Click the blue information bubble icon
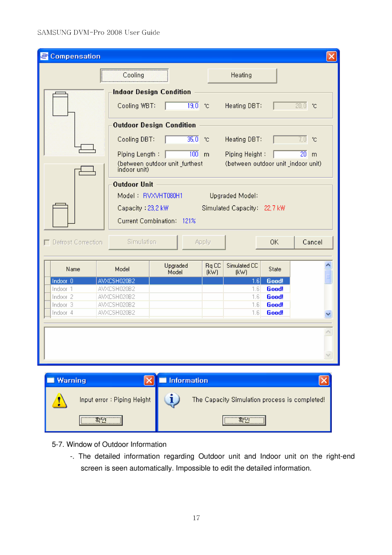The height and width of the screenshot is (555, 392). pyautogui.click(x=172, y=400)
